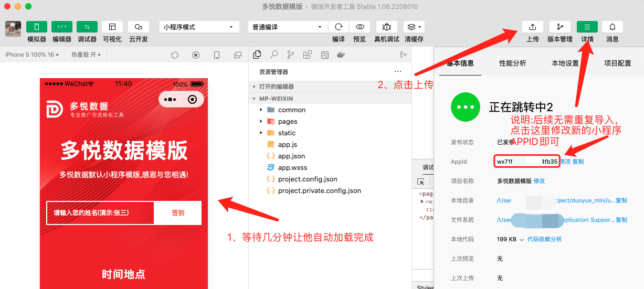Click the simulator refresh icon
The height and width of the screenshot is (289, 644).
pyautogui.click(x=175, y=55)
